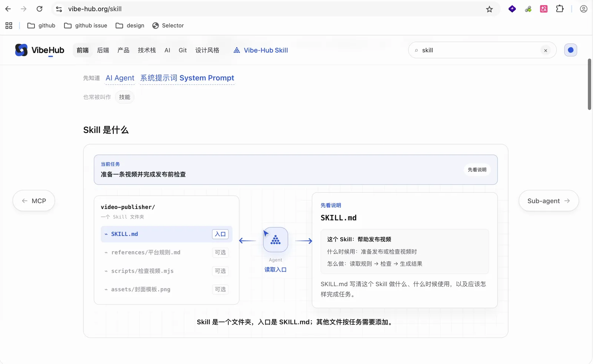Image resolution: width=593 pixels, height=364 pixels.
Task: Open the browser extensions puzzle menu
Action: (x=560, y=9)
